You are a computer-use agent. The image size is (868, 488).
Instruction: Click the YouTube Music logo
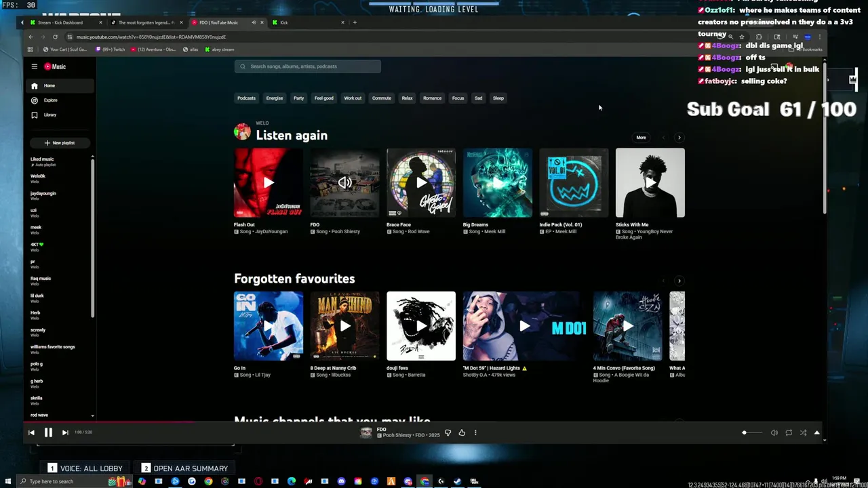55,66
